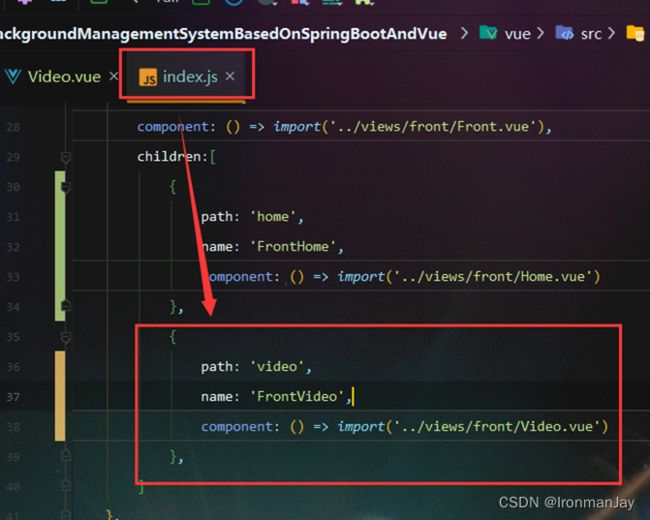Viewport: 650px width, 520px height.
Task: Click fold end marker at line 41
Action: (65, 513)
